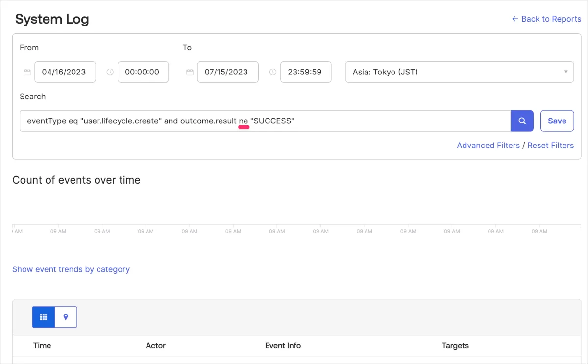Edit the From date 04/16/2023 field
Viewport: 588px width, 364px height.
tap(65, 72)
